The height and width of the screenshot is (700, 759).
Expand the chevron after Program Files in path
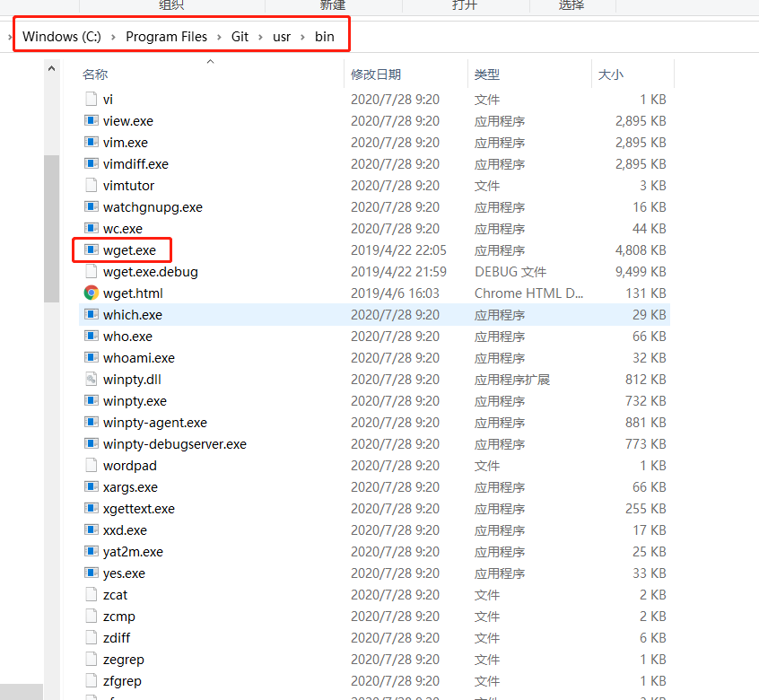(219, 37)
